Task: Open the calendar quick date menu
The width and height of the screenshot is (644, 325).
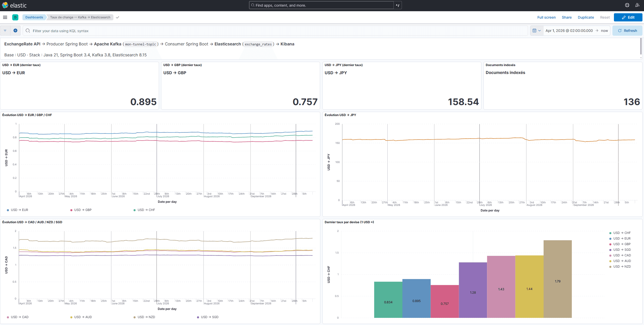Action: (x=537, y=31)
